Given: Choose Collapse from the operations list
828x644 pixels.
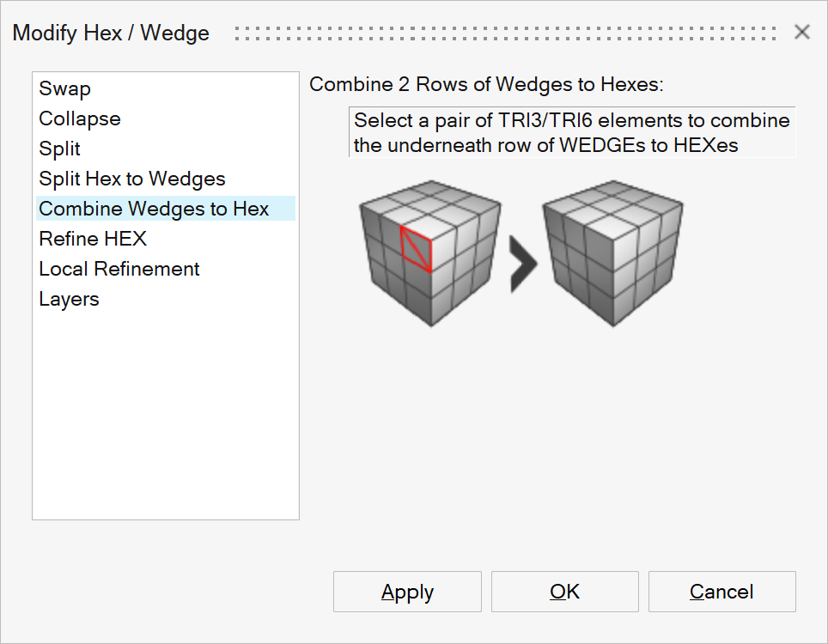Looking at the screenshot, I should click(x=80, y=119).
